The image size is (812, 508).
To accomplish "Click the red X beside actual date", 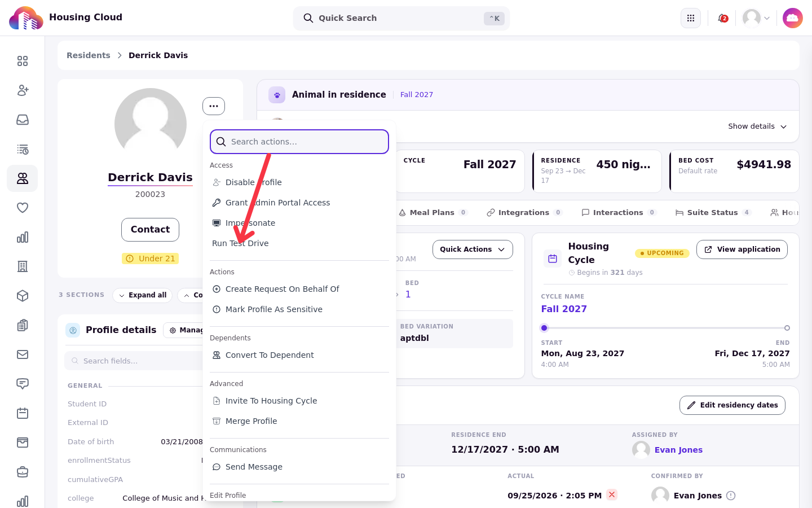I will pos(612,494).
